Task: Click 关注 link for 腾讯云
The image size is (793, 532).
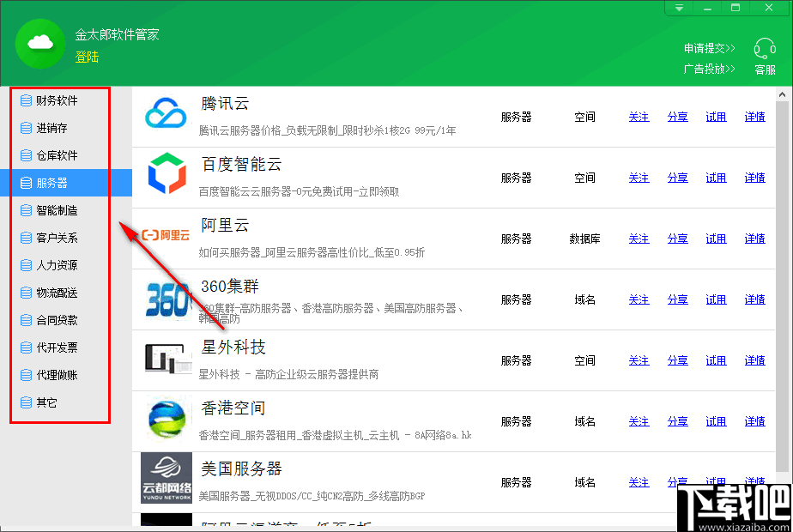Action: point(639,117)
